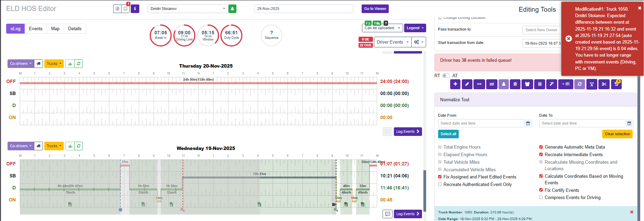
Task: Uncheck Generate Automatic Meta Data
Action: tap(541, 147)
